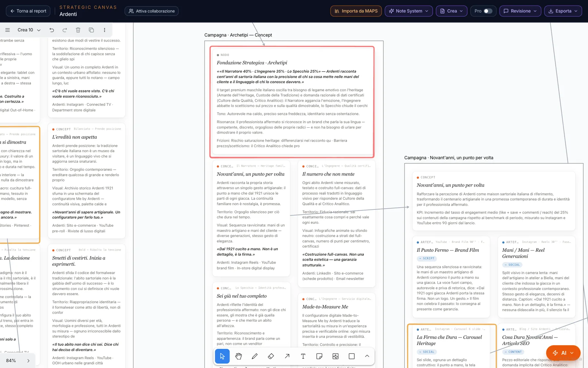Click the SOCIAL tag on Mani / Mani Reel
The width and height of the screenshot is (588, 368).
(x=512, y=265)
